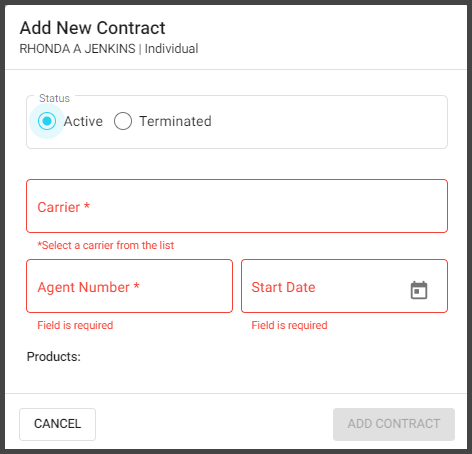The height and width of the screenshot is (454, 472).
Task: Open the Start Date calendar picker icon
Action: click(419, 290)
